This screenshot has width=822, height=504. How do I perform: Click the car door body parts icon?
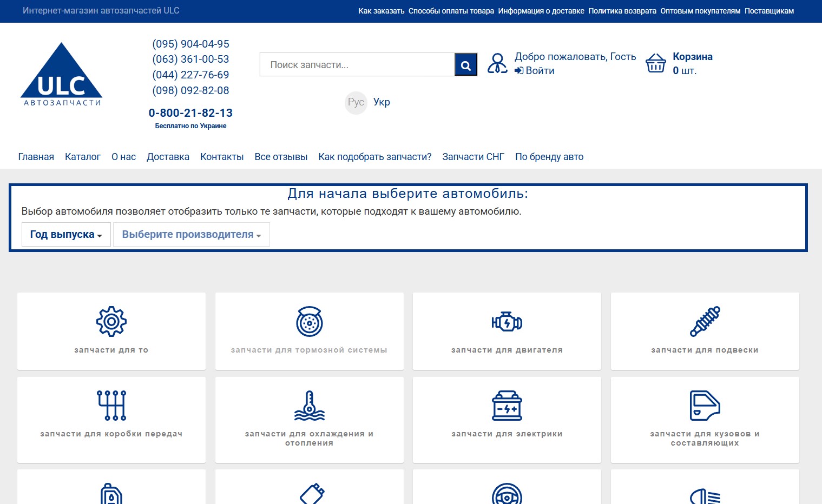[705, 406]
